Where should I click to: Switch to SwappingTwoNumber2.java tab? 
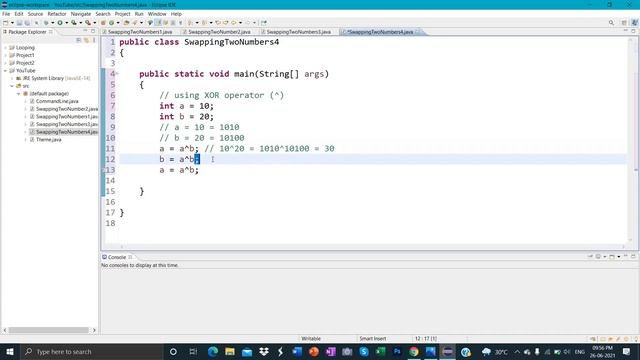point(219,32)
